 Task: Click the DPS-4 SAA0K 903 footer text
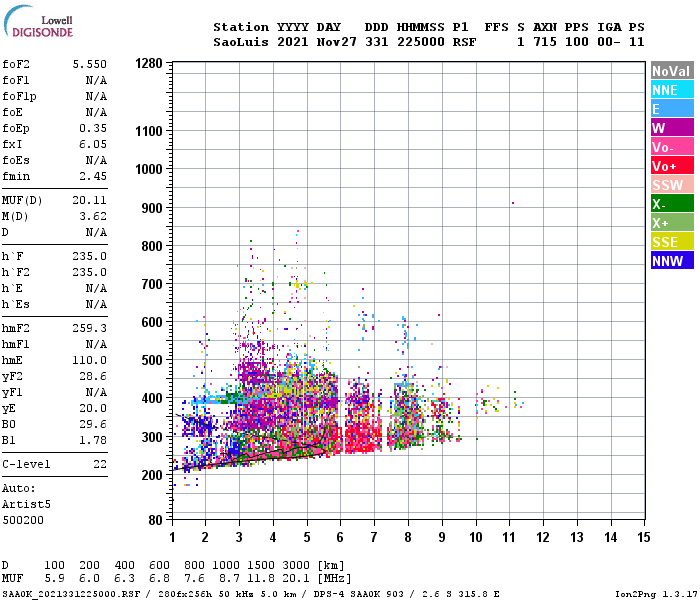click(x=358, y=594)
